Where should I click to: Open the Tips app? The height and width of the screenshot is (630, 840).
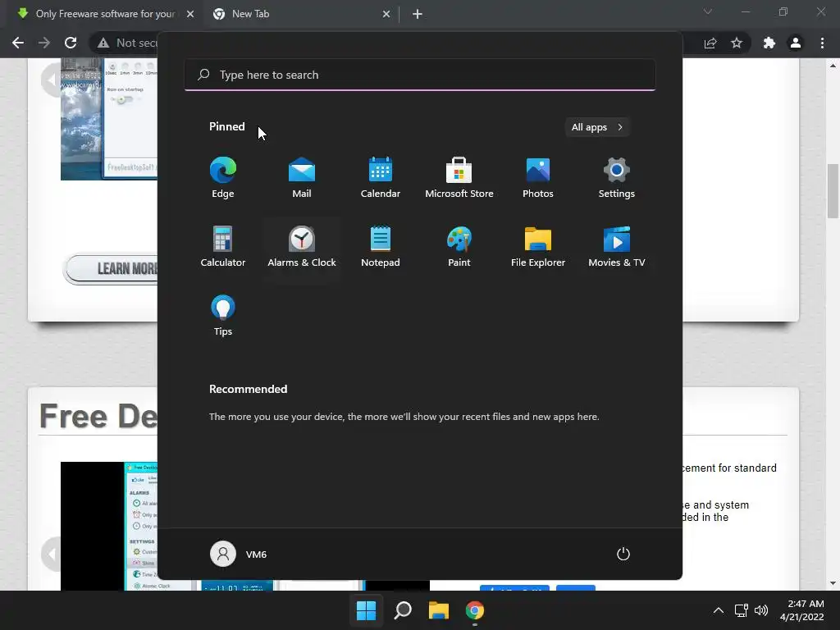point(223,316)
